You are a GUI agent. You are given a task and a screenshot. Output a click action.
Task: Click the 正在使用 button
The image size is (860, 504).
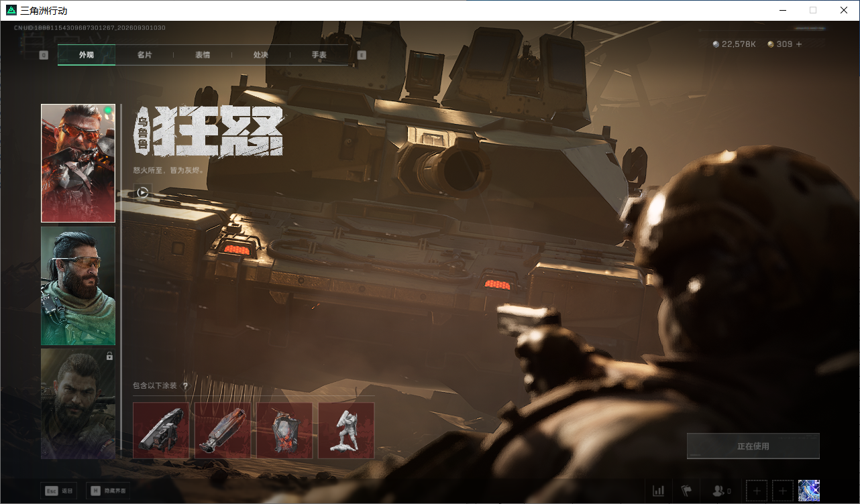(753, 446)
